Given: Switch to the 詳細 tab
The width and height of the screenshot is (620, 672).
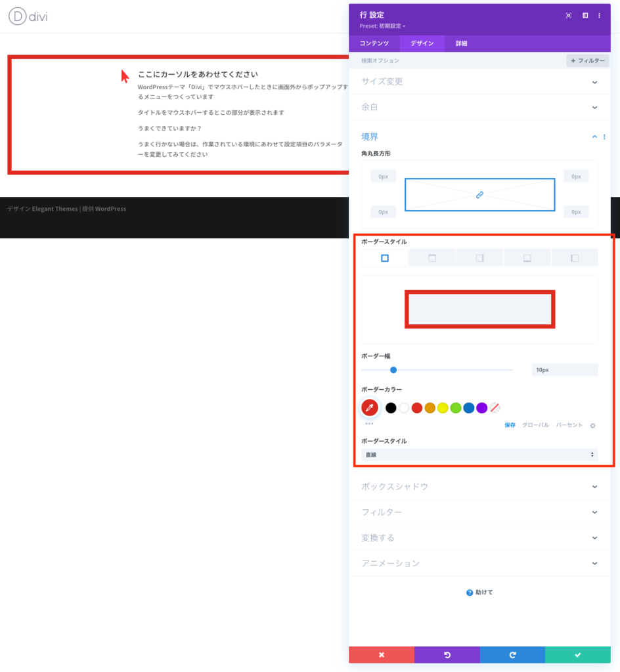Looking at the screenshot, I should pos(462,43).
